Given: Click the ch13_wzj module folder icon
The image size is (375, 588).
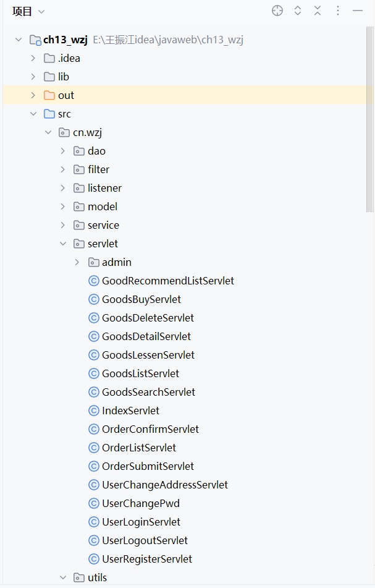Looking at the screenshot, I should (x=35, y=40).
